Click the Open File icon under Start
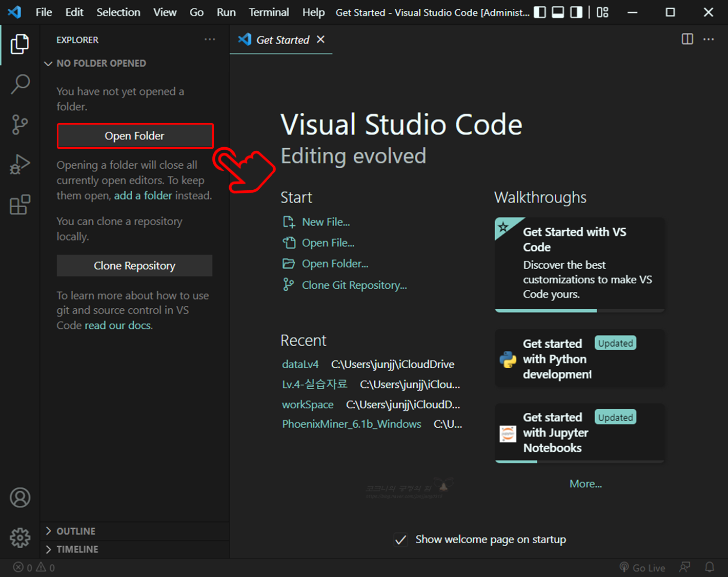The image size is (728, 577). click(289, 243)
